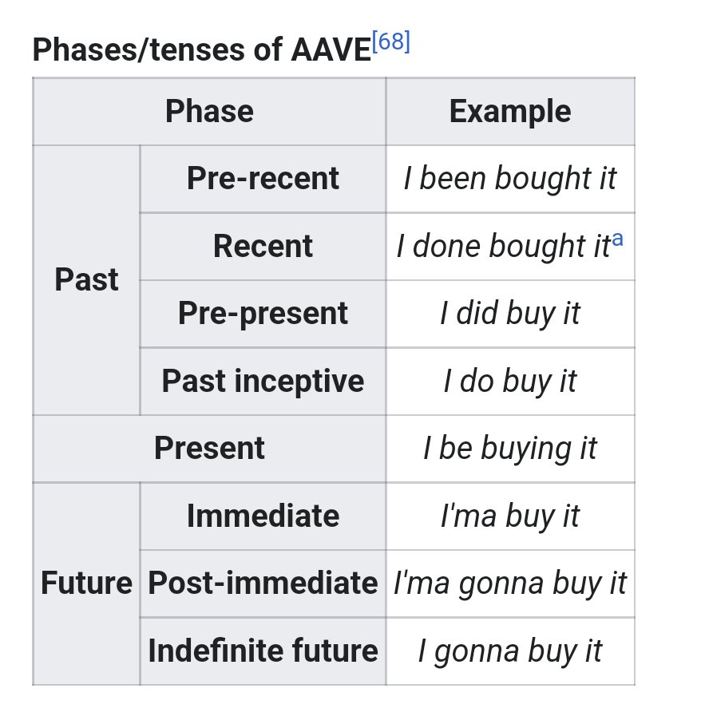The height and width of the screenshot is (728, 701).
Task: Select the example 'I be buying it'
Action: [x=510, y=448]
